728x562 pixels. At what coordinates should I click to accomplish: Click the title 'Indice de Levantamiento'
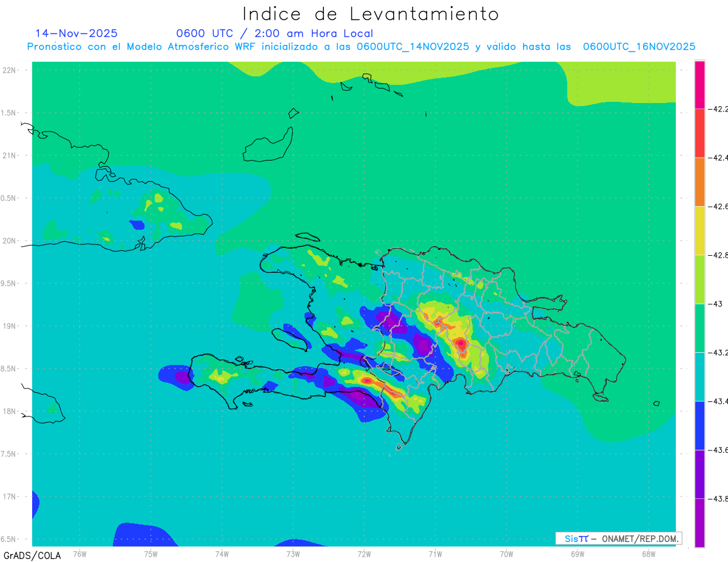pyautogui.click(x=371, y=13)
